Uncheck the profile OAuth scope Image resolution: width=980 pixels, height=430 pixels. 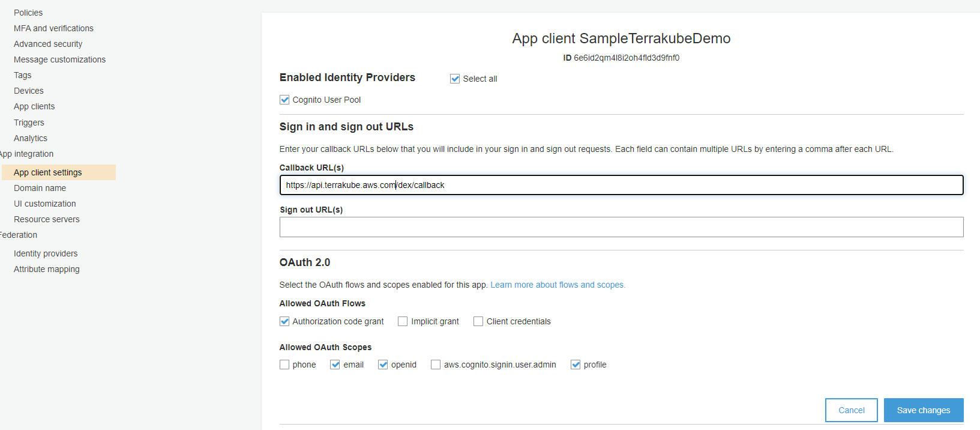coord(576,365)
